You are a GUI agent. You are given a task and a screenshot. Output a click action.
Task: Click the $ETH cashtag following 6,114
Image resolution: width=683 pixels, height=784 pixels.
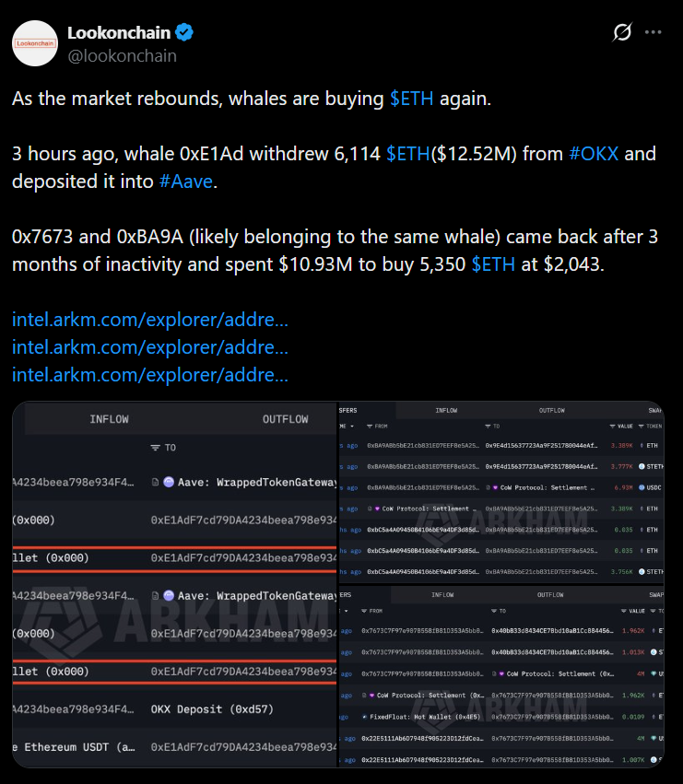pos(408,153)
